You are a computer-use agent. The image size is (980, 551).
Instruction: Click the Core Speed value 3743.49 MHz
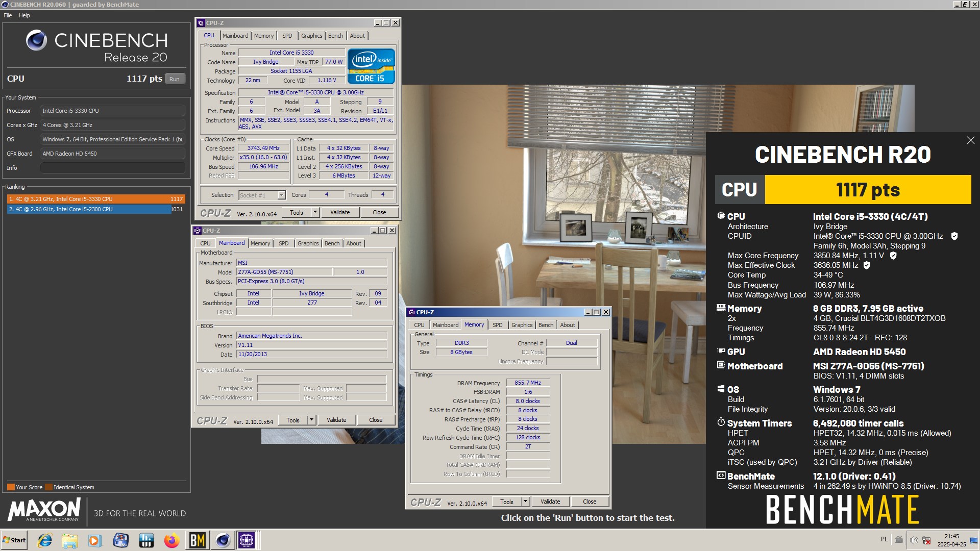coord(264,148)
